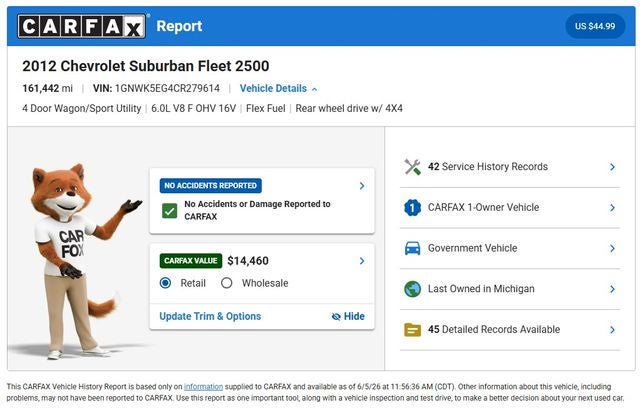Click the green checkmark accident icon

pyautogui.click(x=169, y=211)
